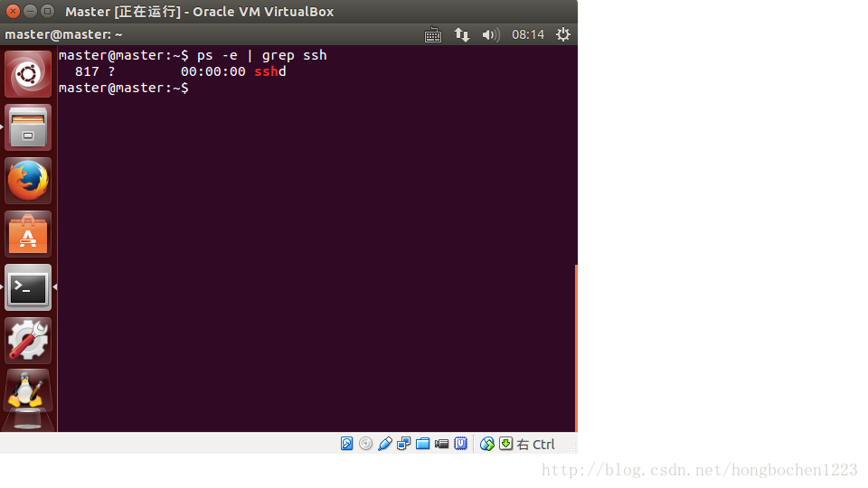Click the terminal's orange scrollbar

[x=576, y=349]
